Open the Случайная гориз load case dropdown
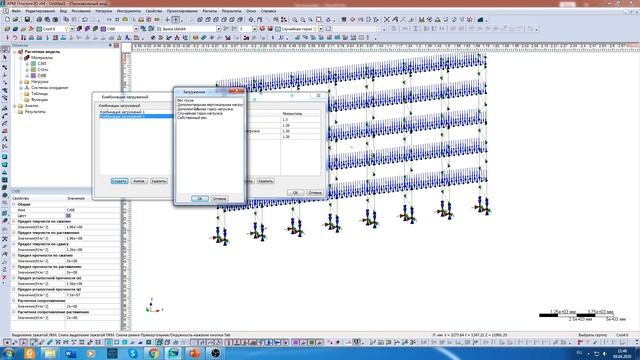Screen dimensions: 640x360 tap(321, 29)
